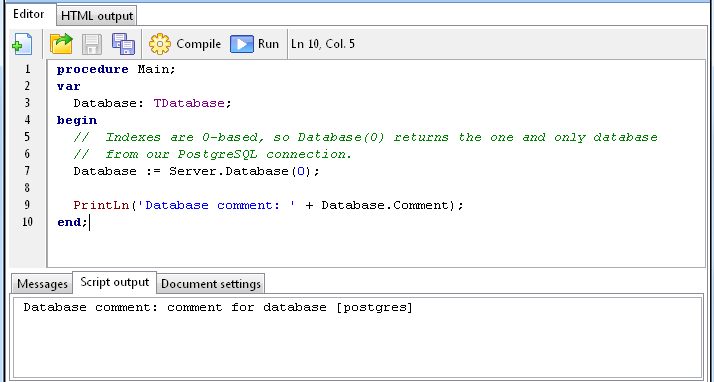Screen dimensions: 714x382
Task: Switch to the HTML output tab
Action: pos(97,16)
